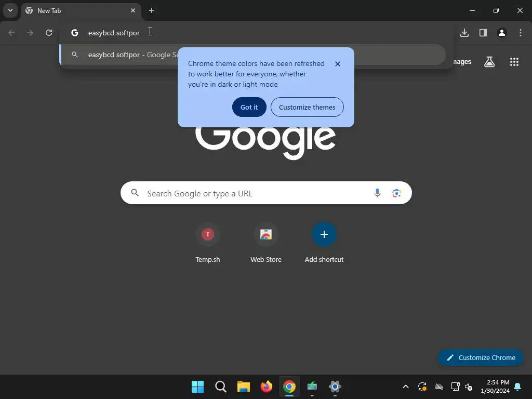Go forward with the forward arrow
Viewport: 532px width, 399px height.
(30, 33)
